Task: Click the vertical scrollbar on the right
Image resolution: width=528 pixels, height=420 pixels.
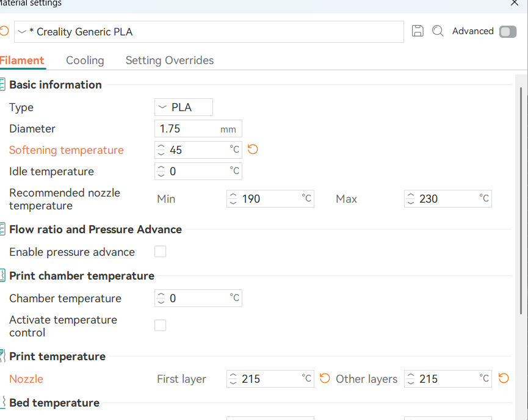Action: 521,201
